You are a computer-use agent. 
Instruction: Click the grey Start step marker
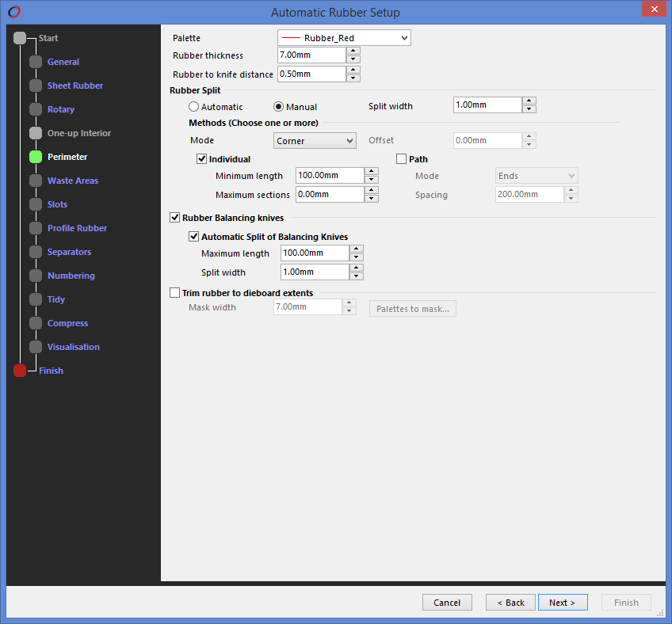coord(20,38)
